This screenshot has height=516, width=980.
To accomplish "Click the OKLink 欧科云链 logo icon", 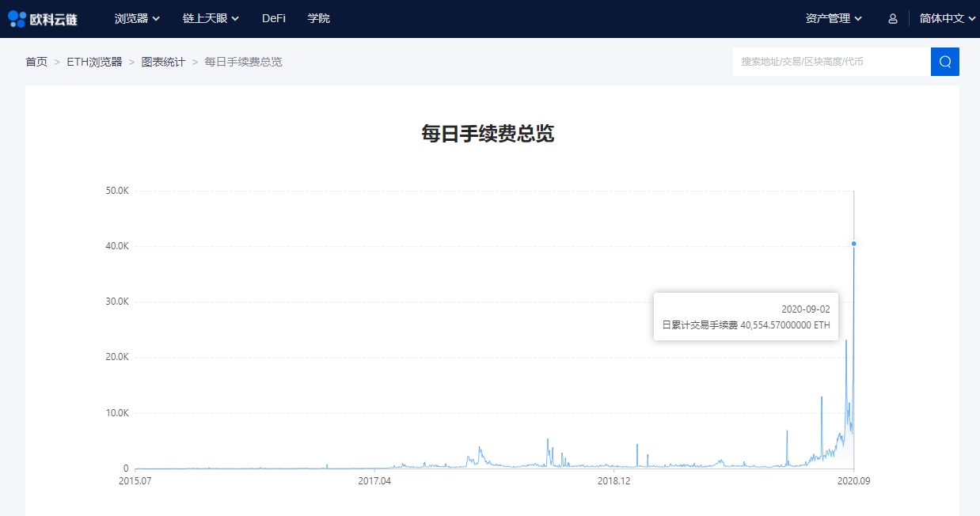I will (16, 17).
